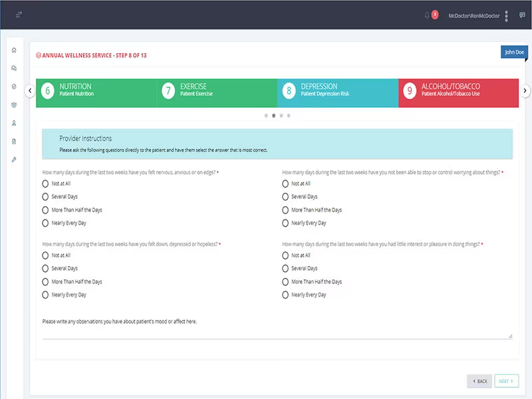
Task: Click the Next button
Action: 506,381
